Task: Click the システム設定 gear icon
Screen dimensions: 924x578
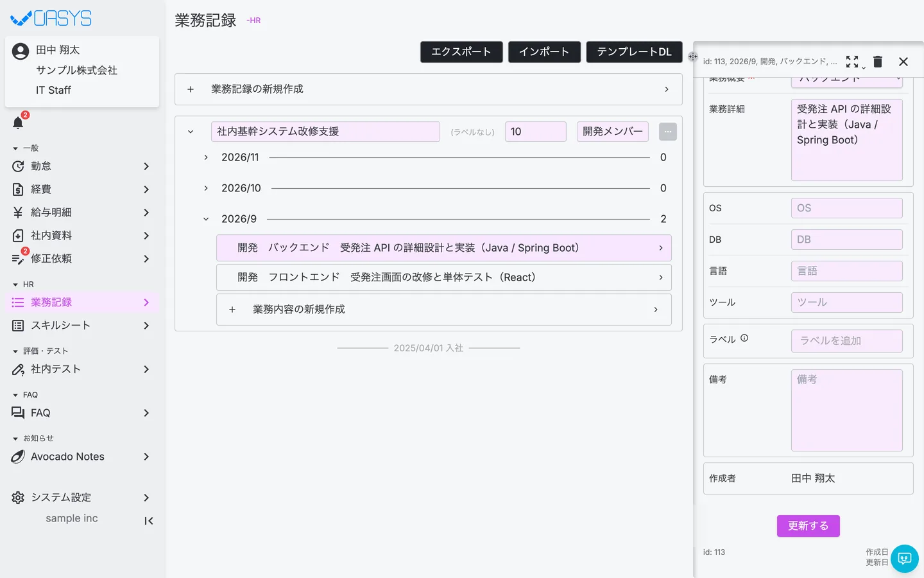Action: tap(18, 498)
